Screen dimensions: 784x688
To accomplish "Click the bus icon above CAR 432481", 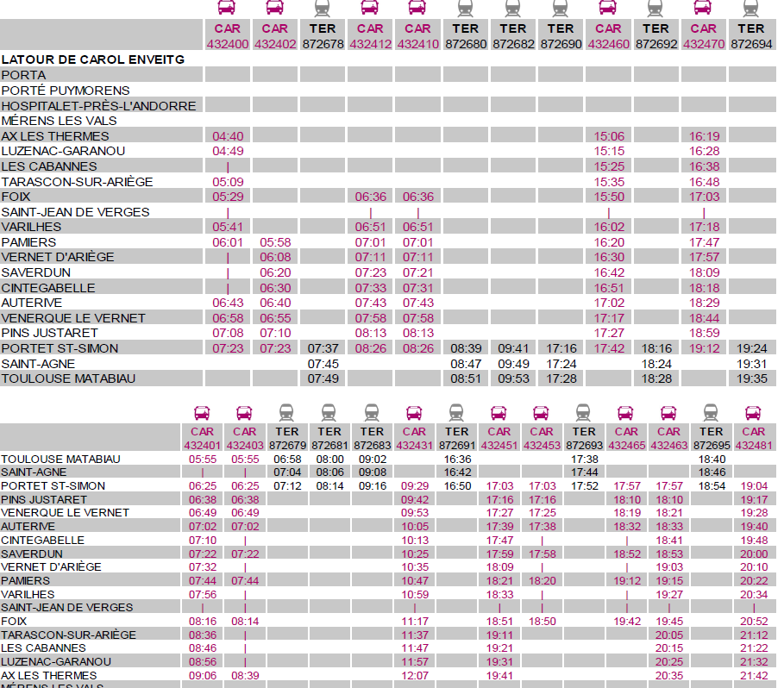I will tap(754, 413).
